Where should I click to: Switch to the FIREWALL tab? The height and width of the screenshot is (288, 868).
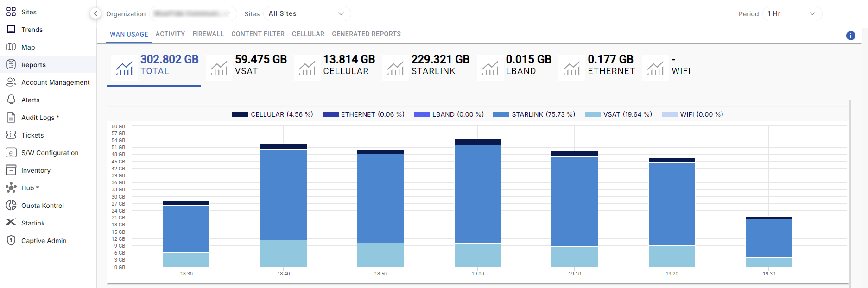(208, 34)
